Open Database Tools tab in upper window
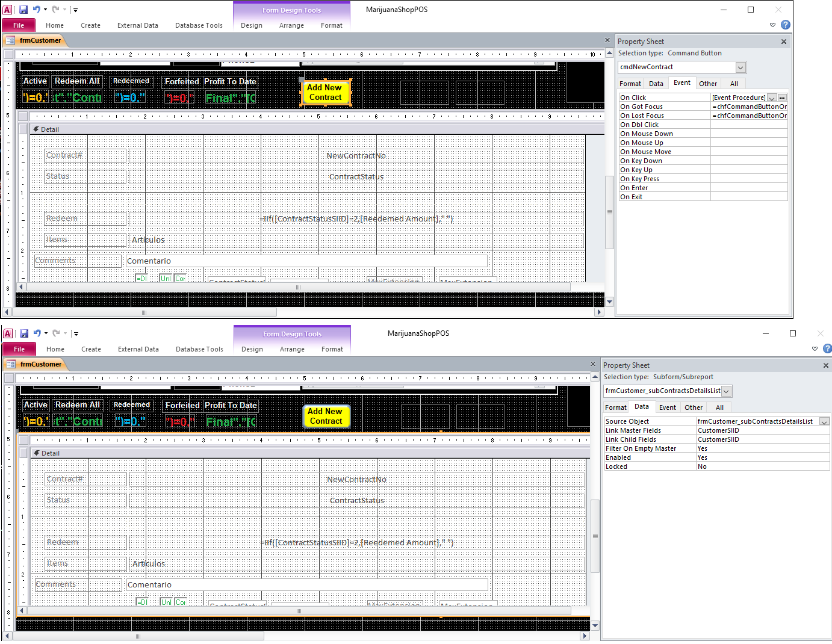832x644 pixels. 199,25
